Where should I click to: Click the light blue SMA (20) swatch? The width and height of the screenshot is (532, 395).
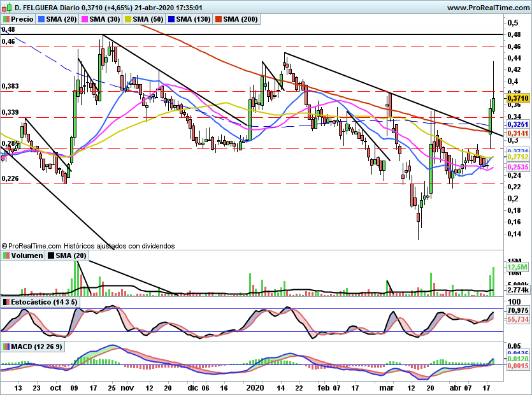[41, 19]
